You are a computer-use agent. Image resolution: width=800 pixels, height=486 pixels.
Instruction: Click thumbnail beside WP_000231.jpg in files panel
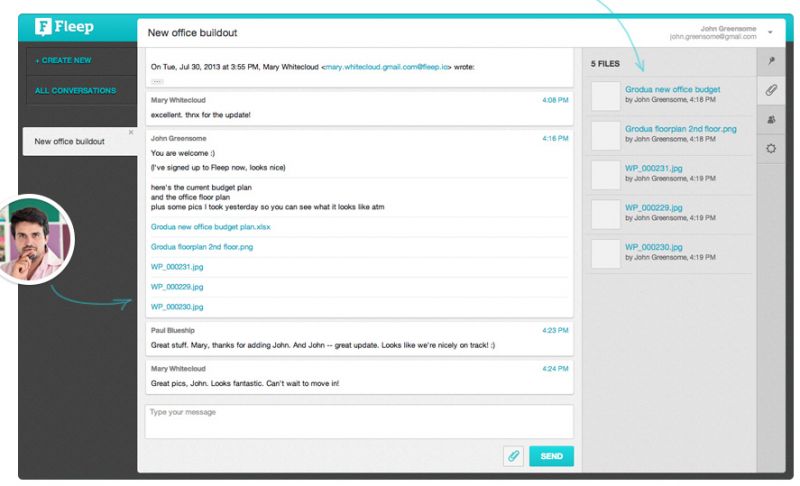tap(606, 174)
